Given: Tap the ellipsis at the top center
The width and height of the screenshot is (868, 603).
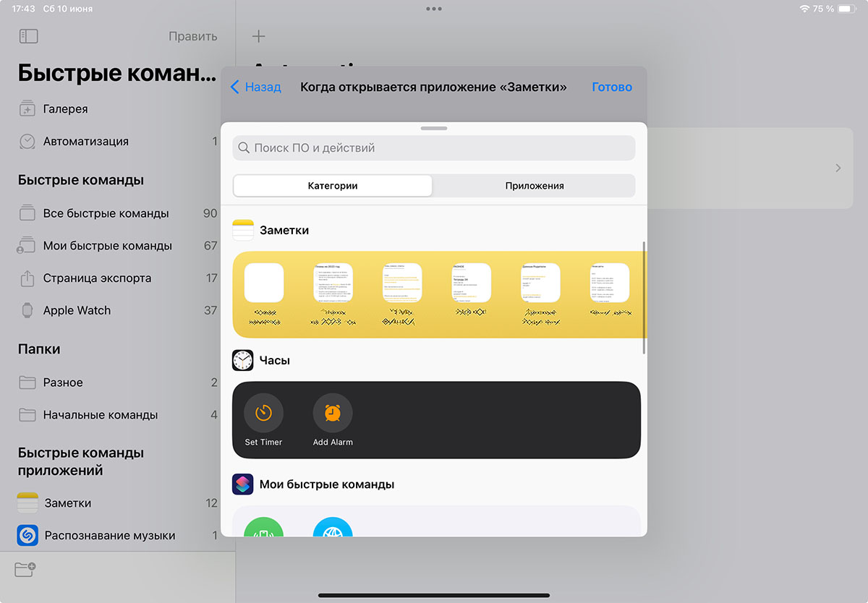Looking at the screenshot, I should pyautogui.click(x=434, y=9).
